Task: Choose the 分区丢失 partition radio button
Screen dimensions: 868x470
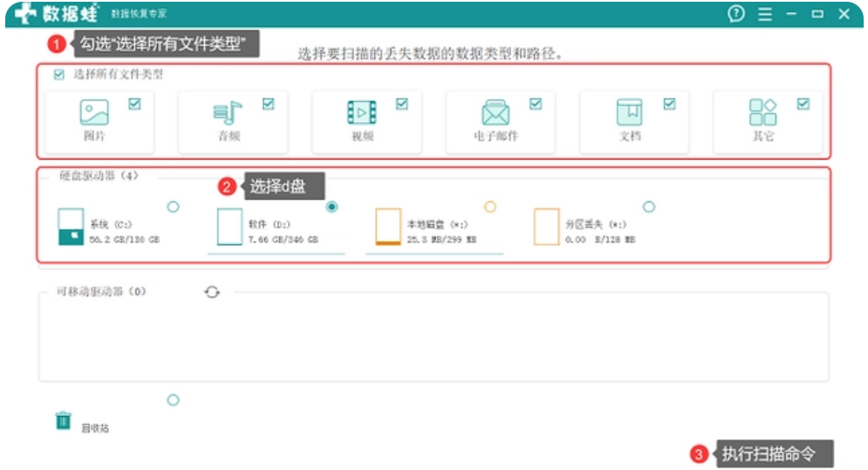Action: 648,207
